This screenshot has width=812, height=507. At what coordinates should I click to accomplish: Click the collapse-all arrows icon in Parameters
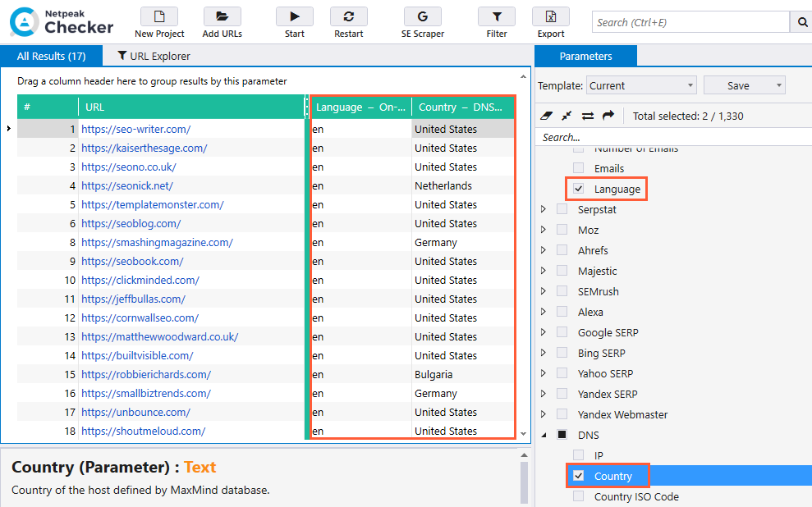[567, 116]
